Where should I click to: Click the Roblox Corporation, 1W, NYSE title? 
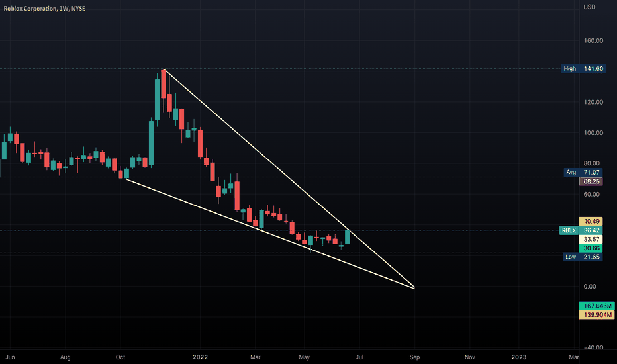44,8
